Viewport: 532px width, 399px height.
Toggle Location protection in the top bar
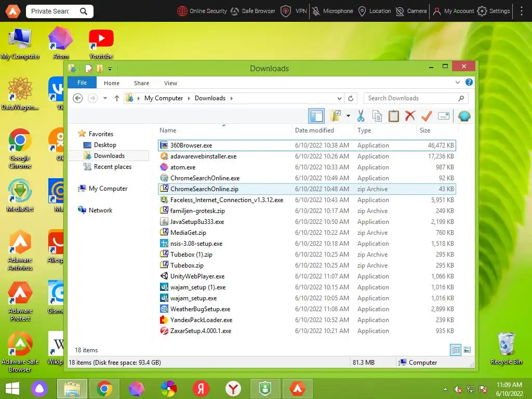375,11
